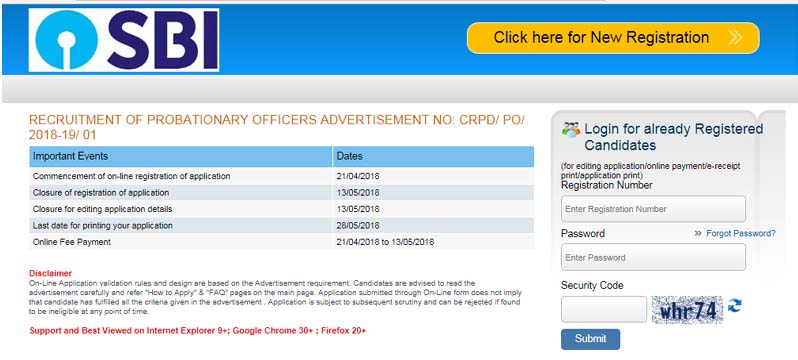Screen dimensions: 798x360
Task: Click the date 13/05/2018 for closure of registration
Action: [358, 193]
